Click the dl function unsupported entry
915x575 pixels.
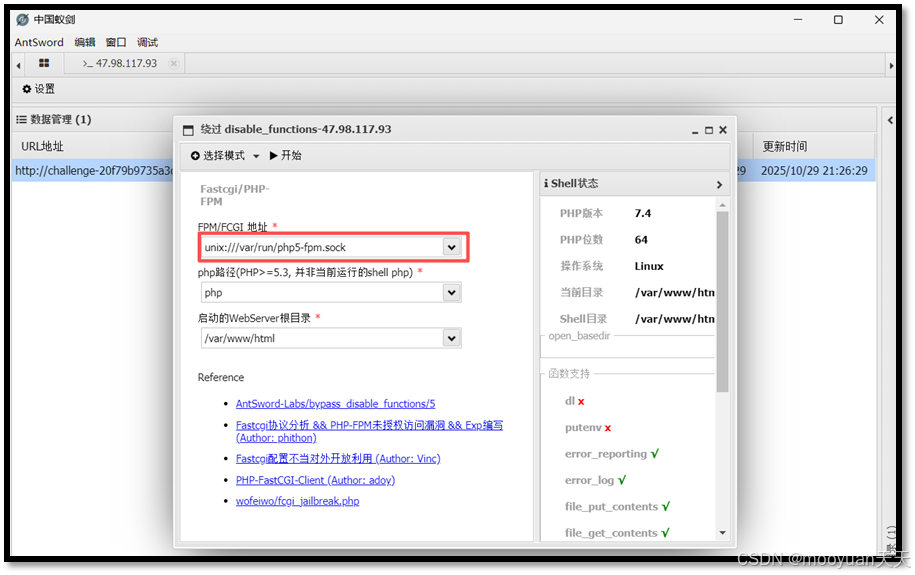click(575, 401)
